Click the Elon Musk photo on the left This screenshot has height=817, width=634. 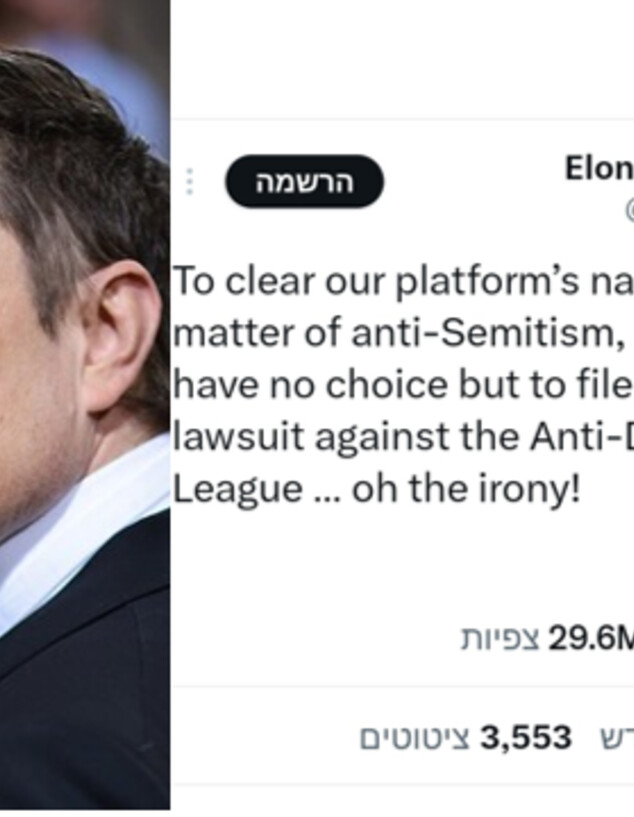pos(85,400)
